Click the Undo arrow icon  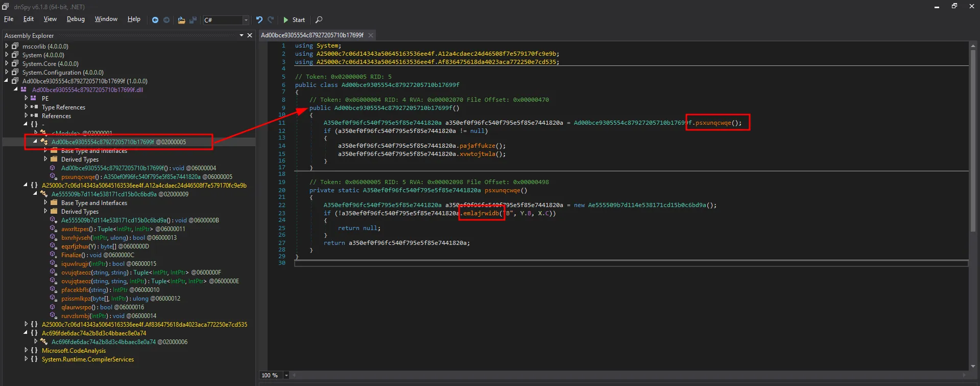click(x=259, y=20)
